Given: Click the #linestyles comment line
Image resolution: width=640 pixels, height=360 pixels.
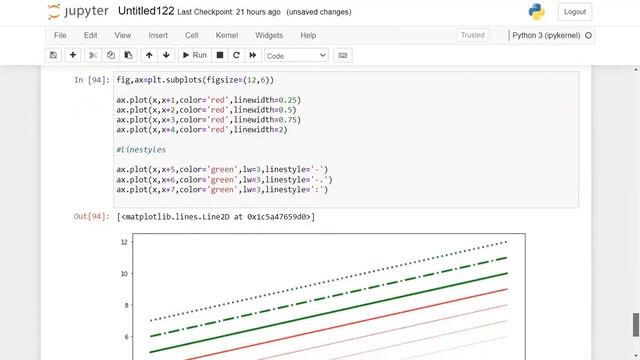Looking at the screenshot, I should tap(141, 150).
